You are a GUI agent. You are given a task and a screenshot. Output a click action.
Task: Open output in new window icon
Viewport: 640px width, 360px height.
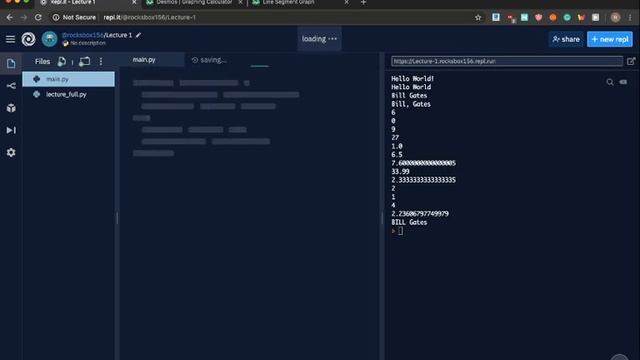(631, 61)
